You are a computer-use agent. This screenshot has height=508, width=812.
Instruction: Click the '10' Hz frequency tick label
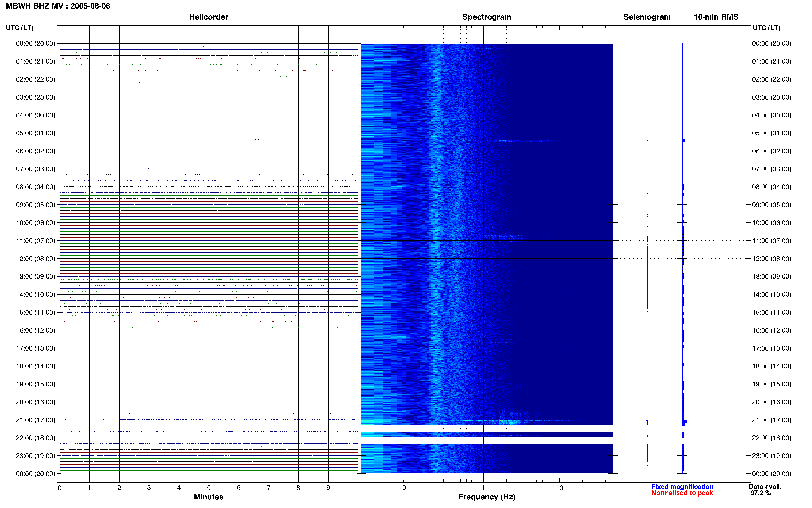point(559,487)
